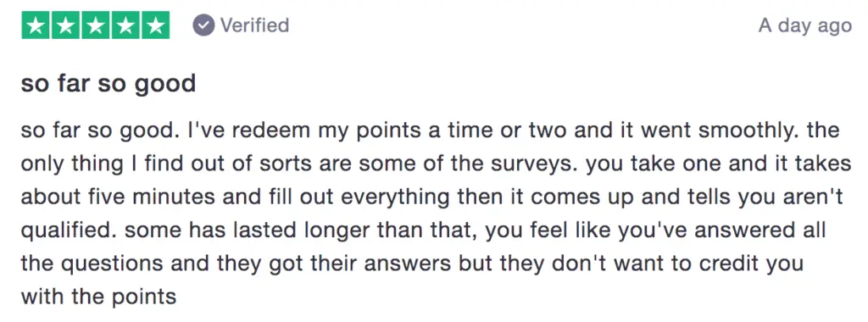
Task: Open the 'so far so good' review title
Action: (108, 84)
